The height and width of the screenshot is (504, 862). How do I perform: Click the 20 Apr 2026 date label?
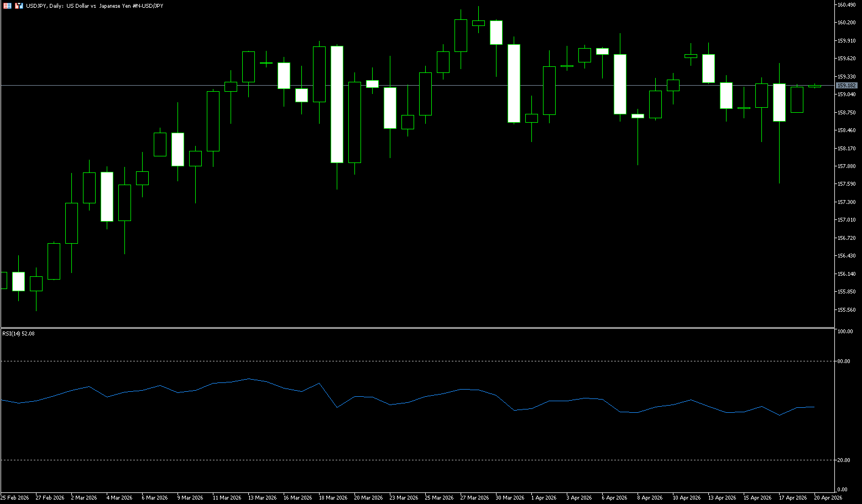[828, 498]
